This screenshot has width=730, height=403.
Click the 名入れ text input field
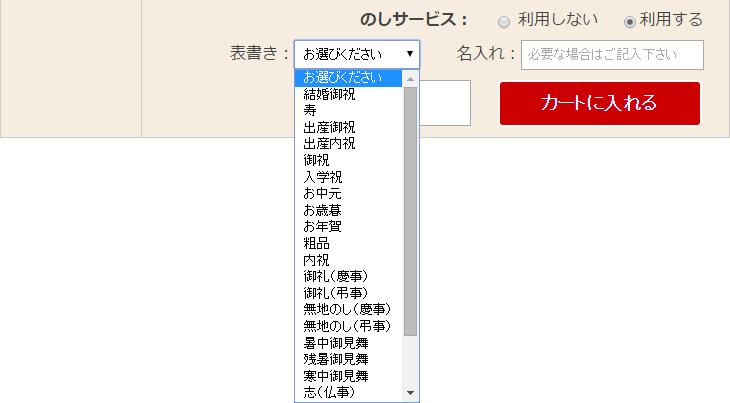(x=612, y=55)
